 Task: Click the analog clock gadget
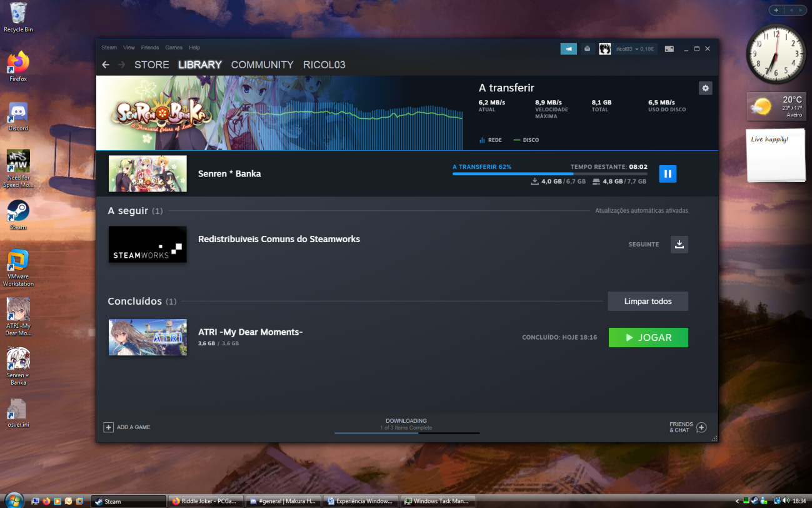pos(776,53)
